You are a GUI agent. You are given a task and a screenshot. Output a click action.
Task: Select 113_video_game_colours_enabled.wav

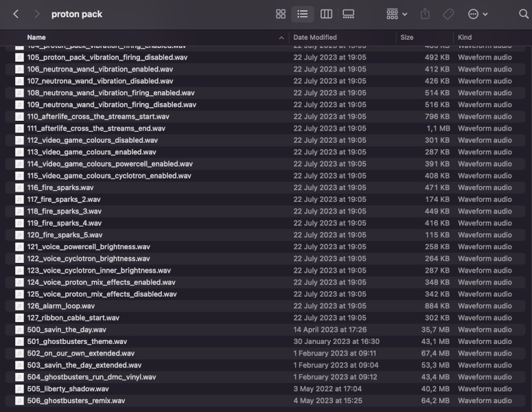(x=266, y=152)
